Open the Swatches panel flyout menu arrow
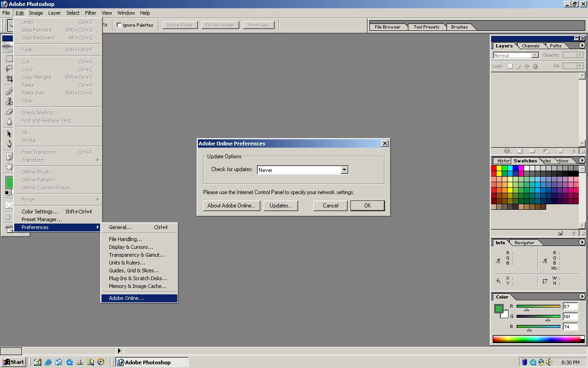 (582, 161)
